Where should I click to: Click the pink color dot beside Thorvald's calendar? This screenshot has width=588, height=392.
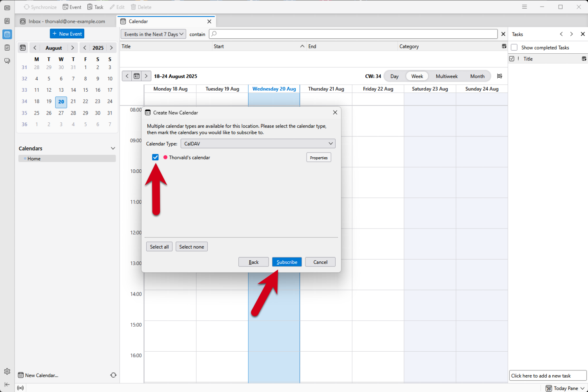(165, 157)
